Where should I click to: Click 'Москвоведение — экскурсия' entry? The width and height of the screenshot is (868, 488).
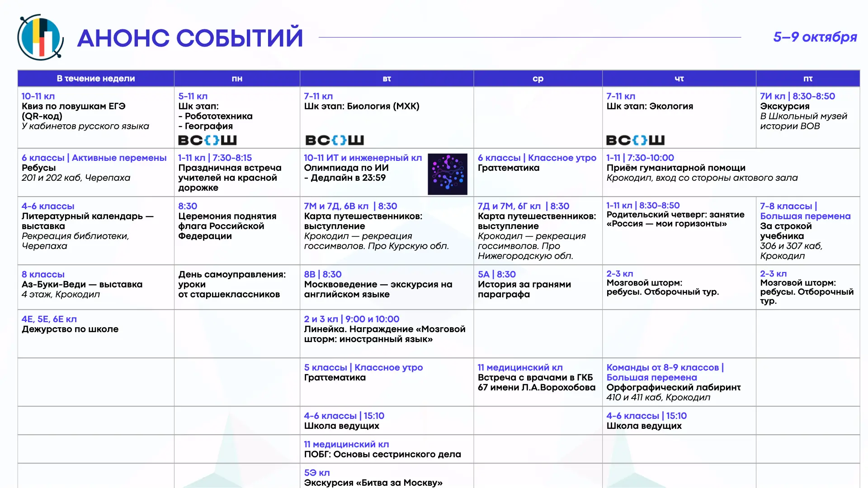(x=378, y=289)
